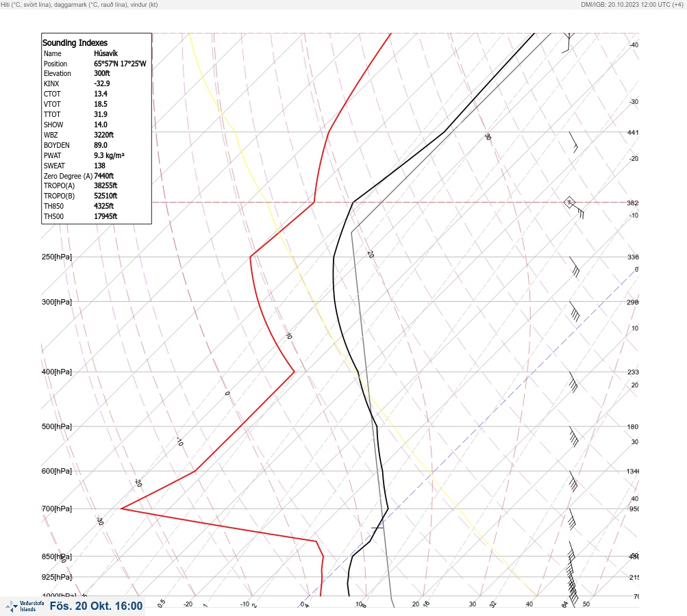Click the TTOT value '31.9'

pos(101,114)
